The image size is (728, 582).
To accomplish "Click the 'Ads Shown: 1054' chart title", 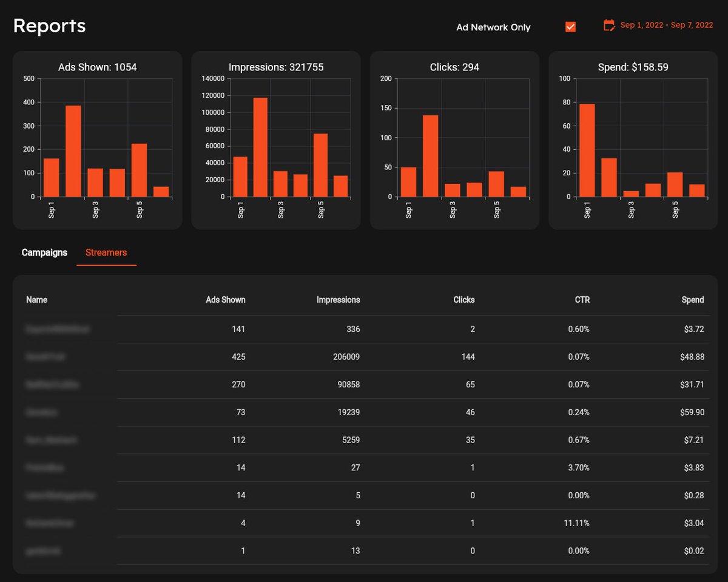I will (x=98, y=67).
